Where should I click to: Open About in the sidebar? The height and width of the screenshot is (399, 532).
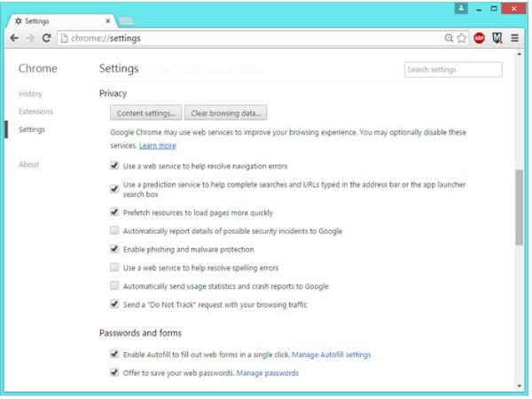click(29, 165)
